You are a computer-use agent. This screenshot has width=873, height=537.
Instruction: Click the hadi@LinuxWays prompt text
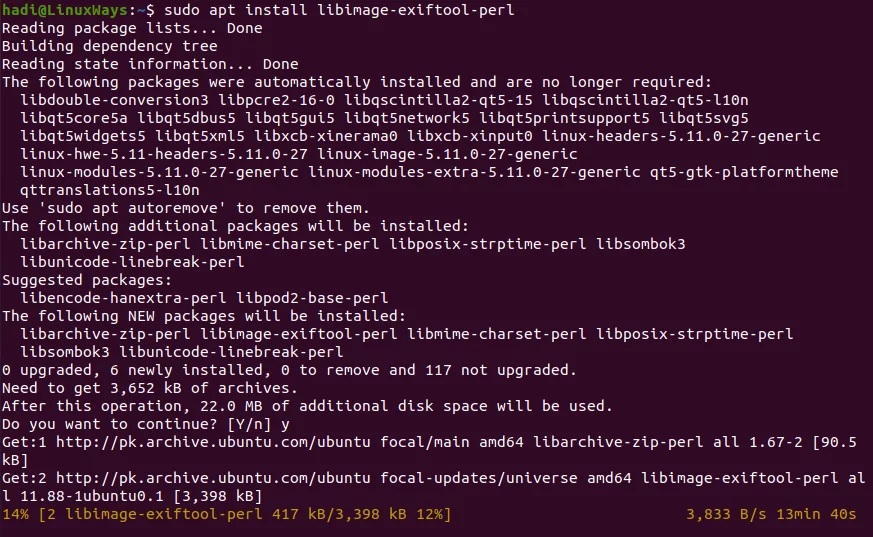65,10
